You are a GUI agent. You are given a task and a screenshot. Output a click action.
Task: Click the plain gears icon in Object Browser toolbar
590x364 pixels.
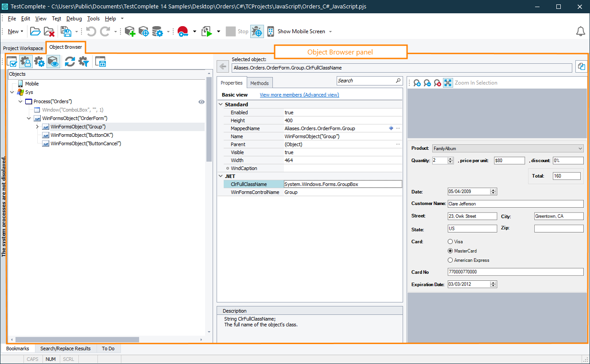point(39,62)
